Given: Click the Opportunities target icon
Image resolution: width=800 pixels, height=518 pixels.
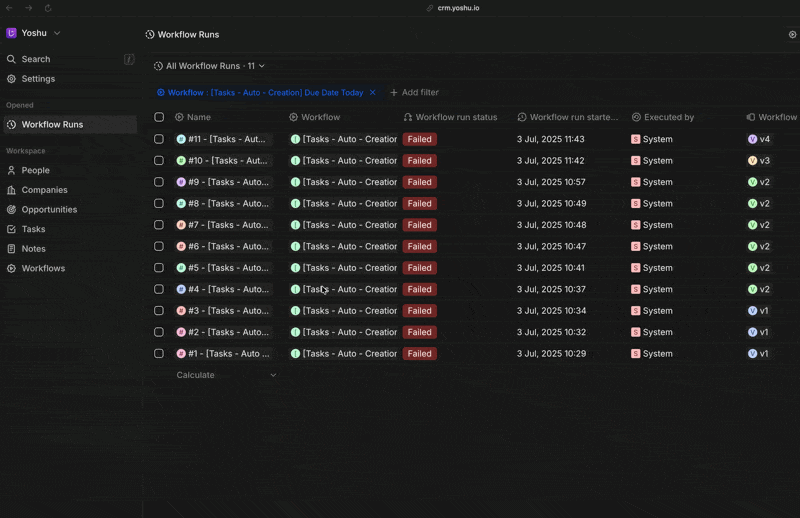Looking at the screenshot, I should [12, 210].
